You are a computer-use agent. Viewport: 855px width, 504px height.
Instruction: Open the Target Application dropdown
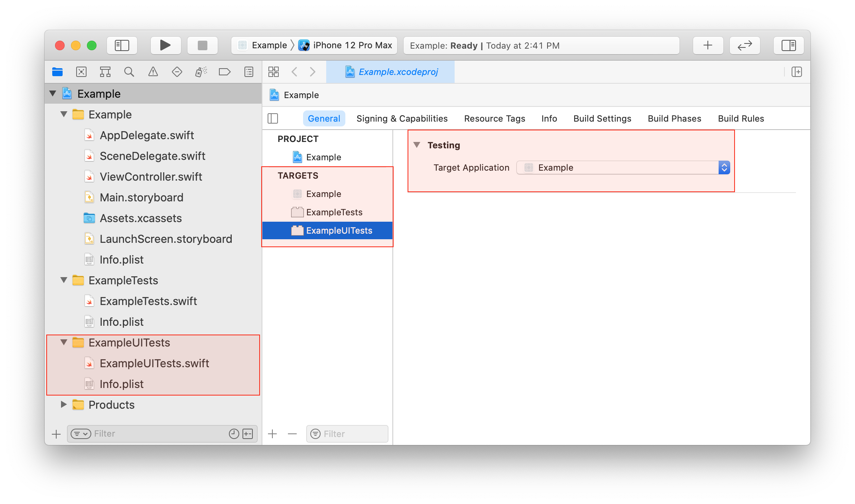tap(623, 167)
